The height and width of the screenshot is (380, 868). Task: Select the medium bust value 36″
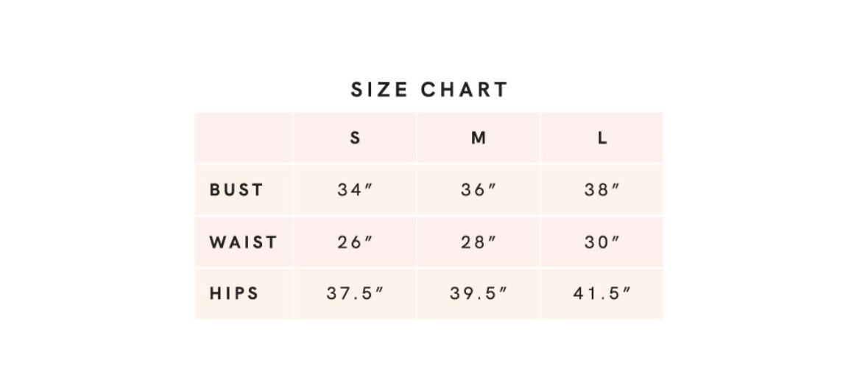coord(479,190)
